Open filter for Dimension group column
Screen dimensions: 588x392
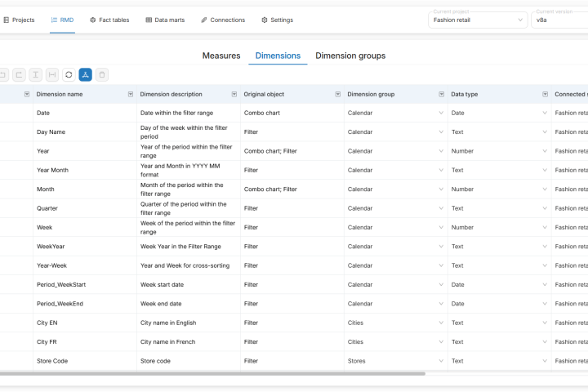point(441,95)
